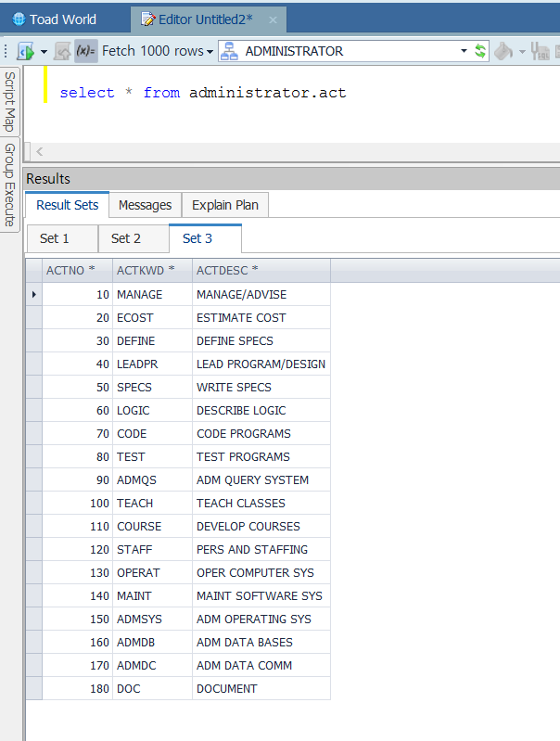This screenshot has height=741, width=560.
Task: Click the editor pencil icon on tab
Action: 148,19
